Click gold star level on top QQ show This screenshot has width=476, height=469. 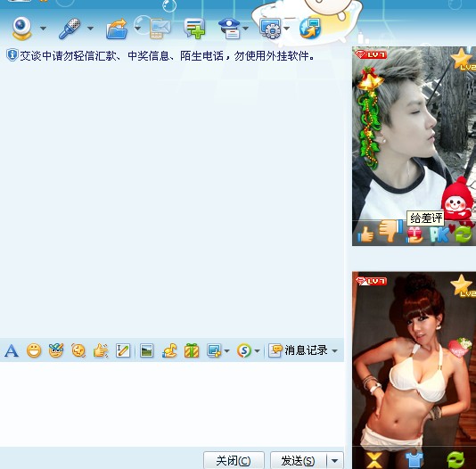463,60
